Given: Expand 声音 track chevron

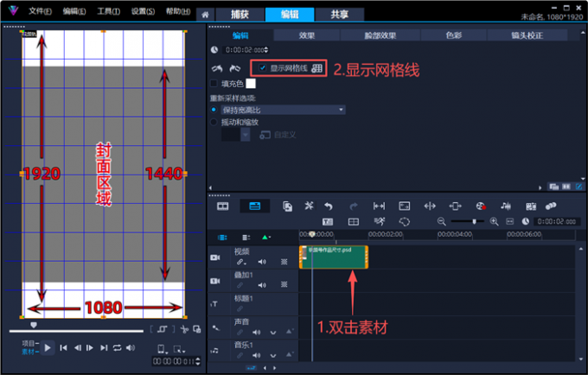Looking at the screenshot, I should pos(273,333).
